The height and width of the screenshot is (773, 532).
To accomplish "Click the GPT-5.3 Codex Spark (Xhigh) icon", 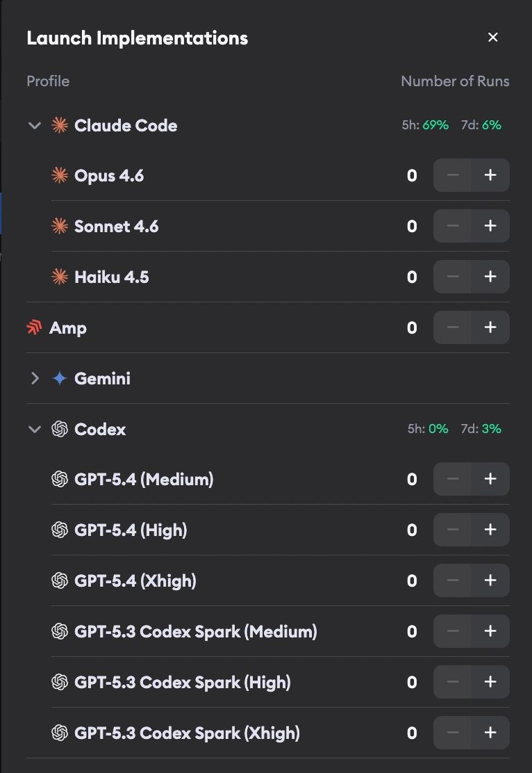I will 59,733.
